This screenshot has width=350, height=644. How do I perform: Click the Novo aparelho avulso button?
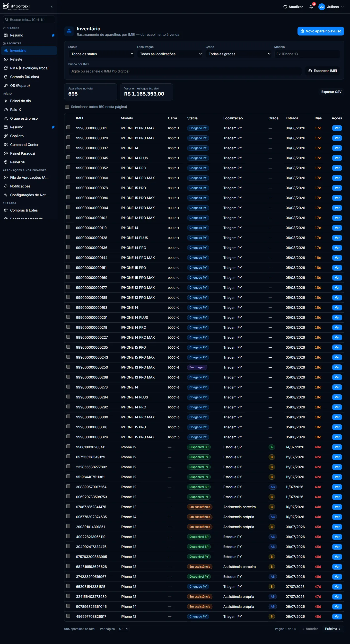(x=321, y=31)
